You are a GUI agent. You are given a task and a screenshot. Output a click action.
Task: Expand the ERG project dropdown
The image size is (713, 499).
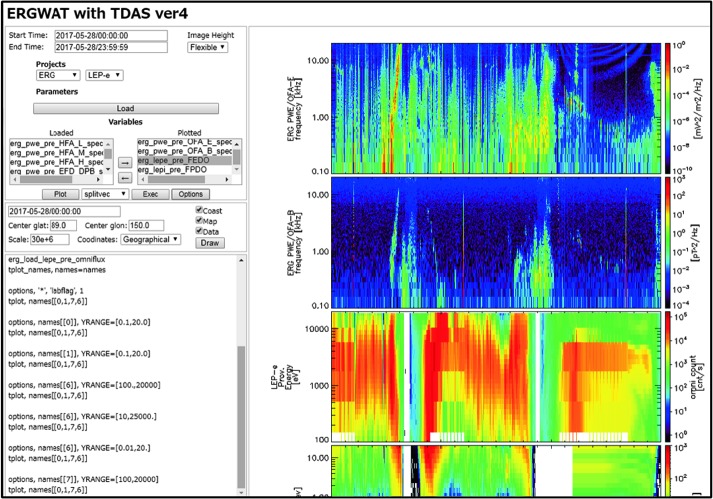click(x=59, y=75)
